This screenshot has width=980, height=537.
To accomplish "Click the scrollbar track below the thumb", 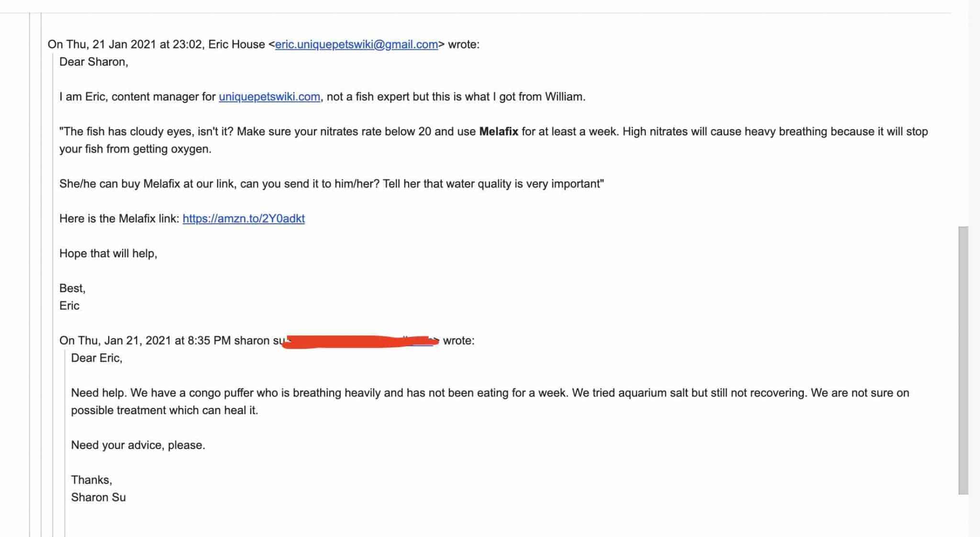I will pyautogui.click(x=963, y=515).
